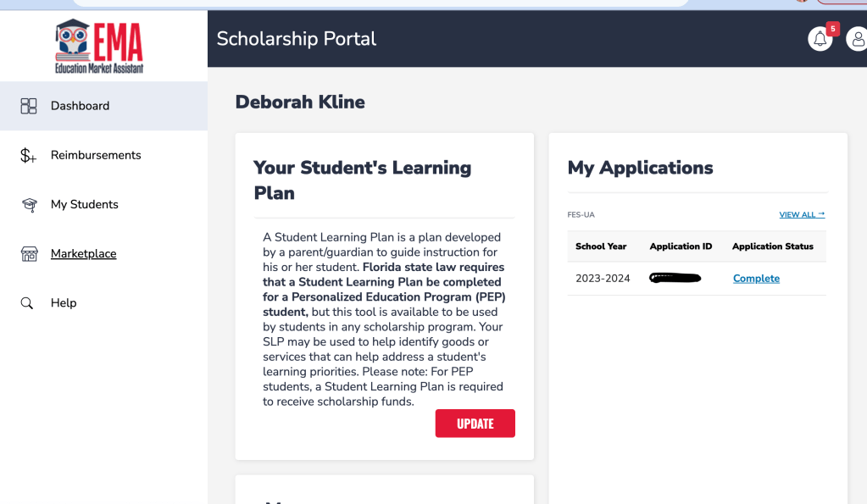Image resolution: width=867 pixels, height=504 pixels.
Task: Click the Application Status column header
Action: 773,246
